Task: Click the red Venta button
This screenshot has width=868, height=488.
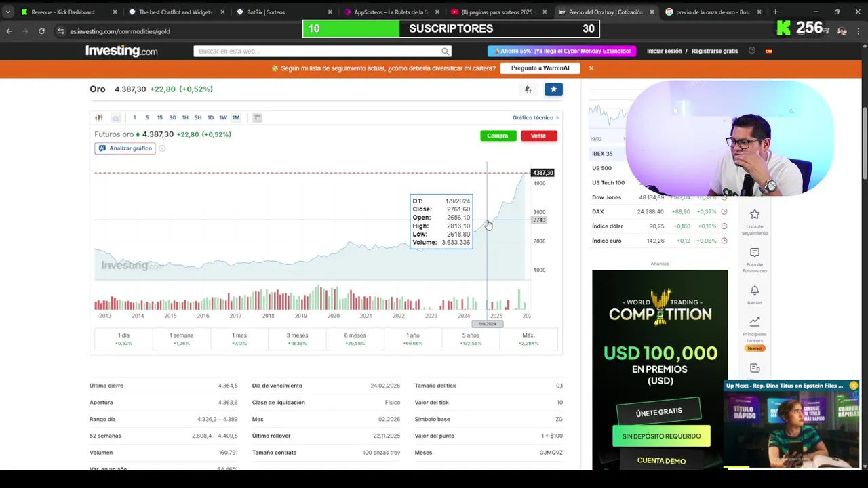Action: (538, 136)
